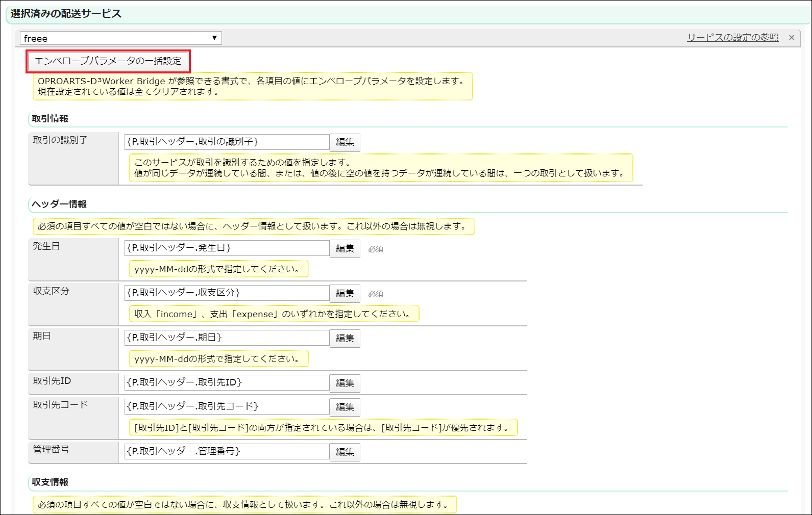Hit the 編集 button beside 期日
Image resolution: width=812 pixels, height=515 pixels.
[345, 339]
